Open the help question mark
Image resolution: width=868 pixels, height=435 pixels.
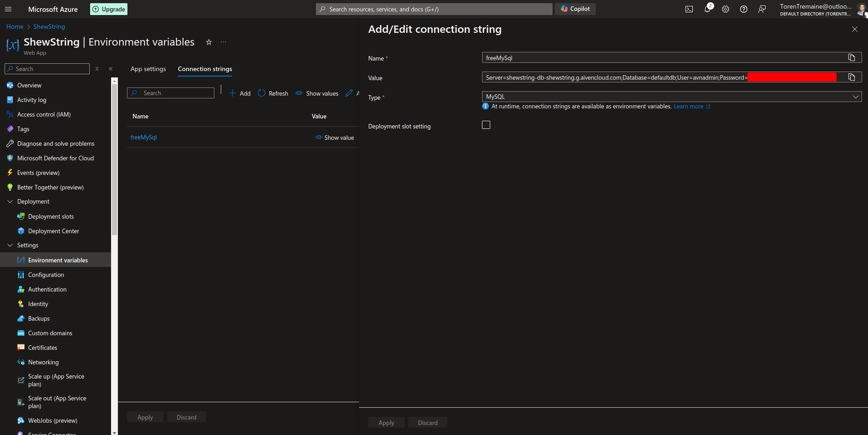pyautogui.click(x=744, y=9)
